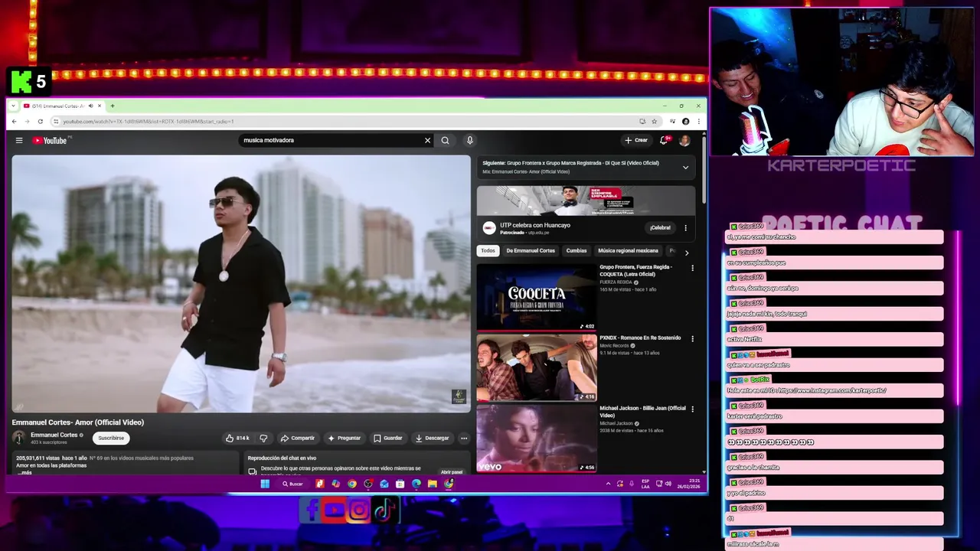
Task: Expand the description with ...más
Action: pos(24,472)
